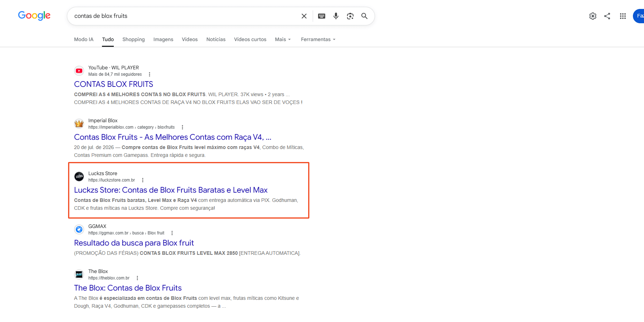
Task: Open more options for the YouTube result
Action: click(x=150, y=74)
